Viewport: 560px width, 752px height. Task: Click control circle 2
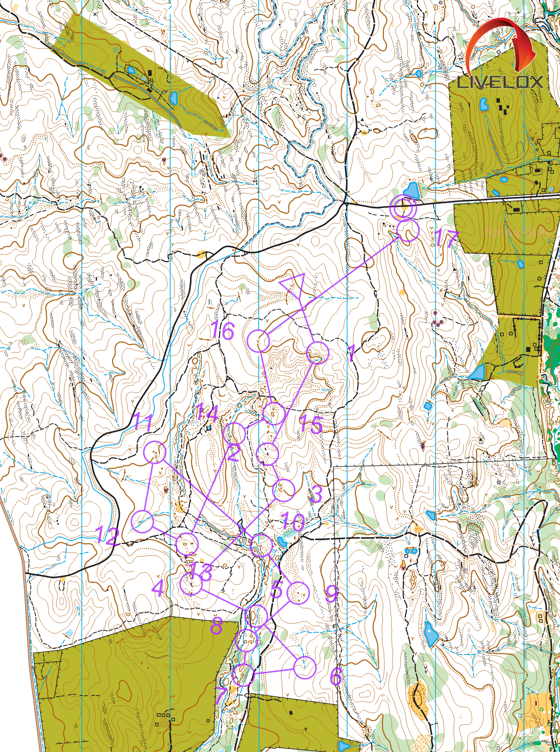point(267,454)
